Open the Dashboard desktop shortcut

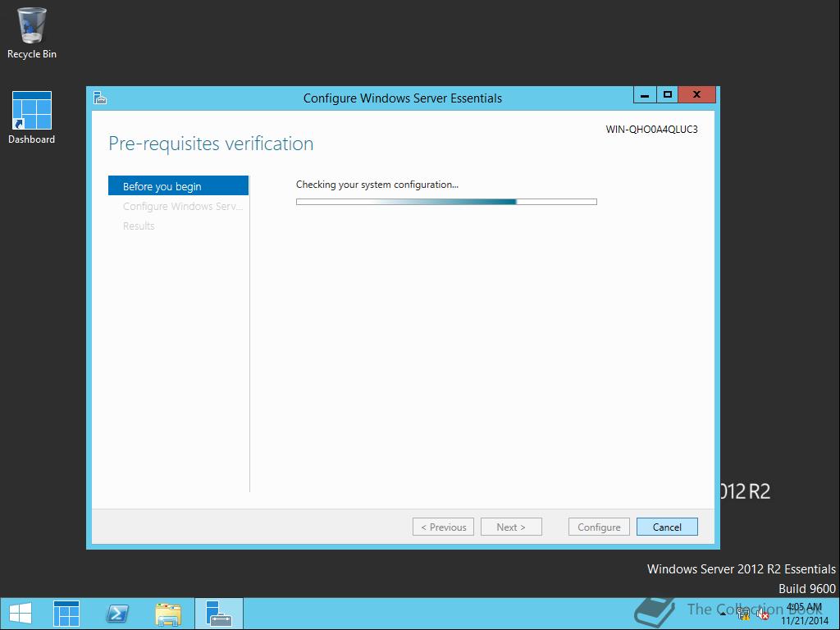(32, 118)
